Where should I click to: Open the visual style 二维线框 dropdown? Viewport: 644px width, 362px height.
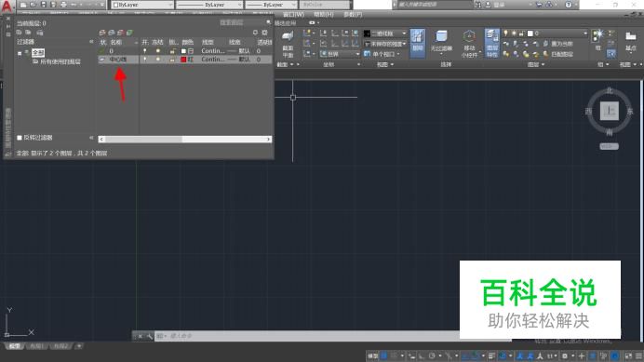tap(385, 34)
